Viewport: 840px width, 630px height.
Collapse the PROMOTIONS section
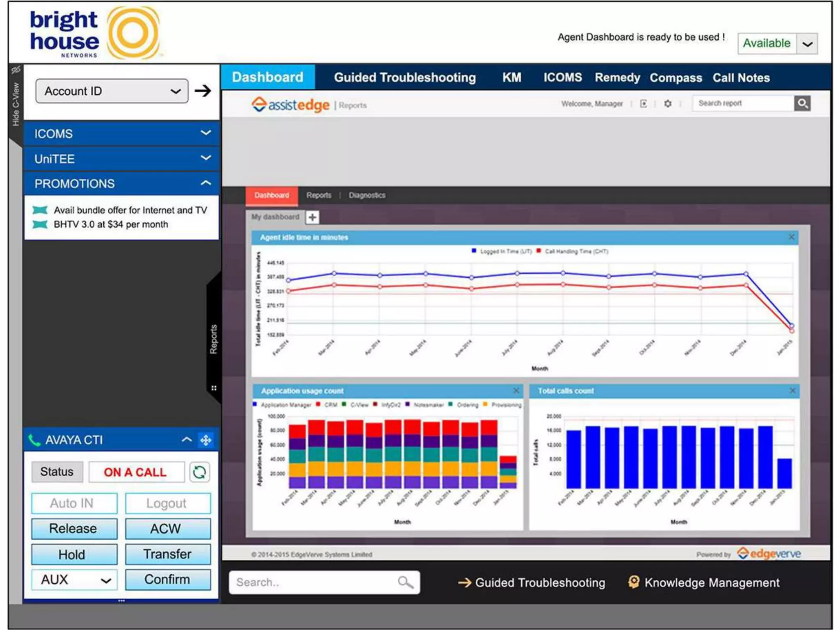tap(121, 183)
